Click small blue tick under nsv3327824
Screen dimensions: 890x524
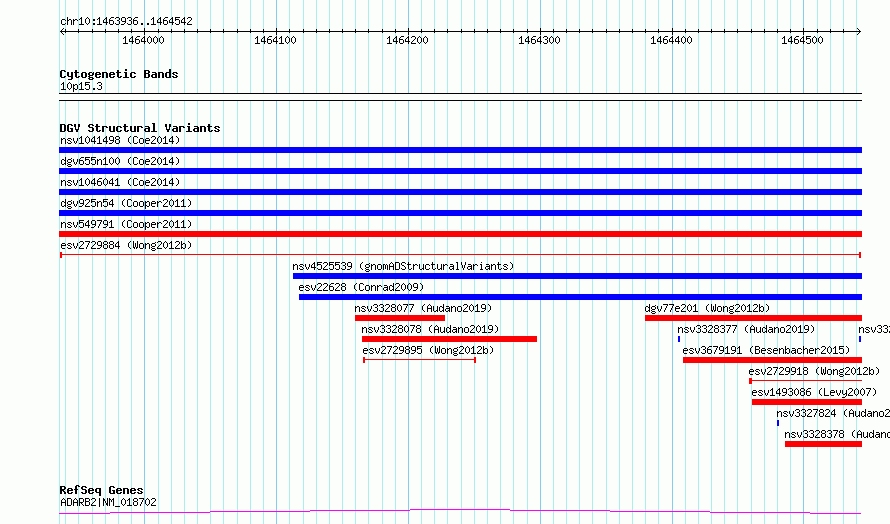[778, 423]
